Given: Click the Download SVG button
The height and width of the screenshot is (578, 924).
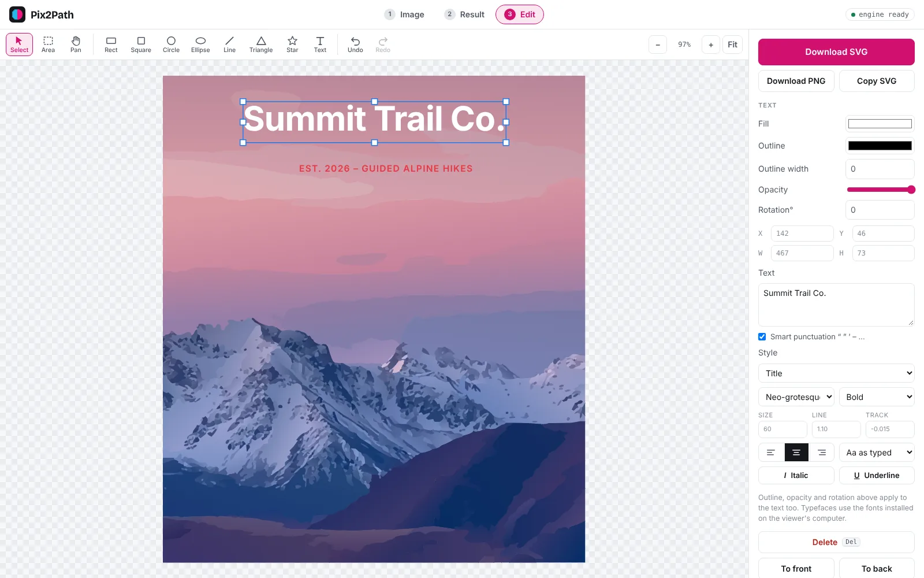Looking at the screenshot, I should tap(836, 52).
